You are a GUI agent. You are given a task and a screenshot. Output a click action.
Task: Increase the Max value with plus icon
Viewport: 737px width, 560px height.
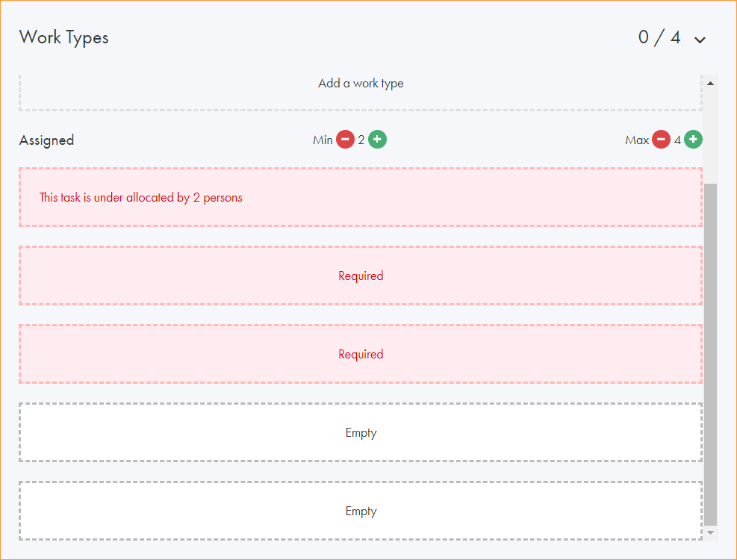coord(694,140)
